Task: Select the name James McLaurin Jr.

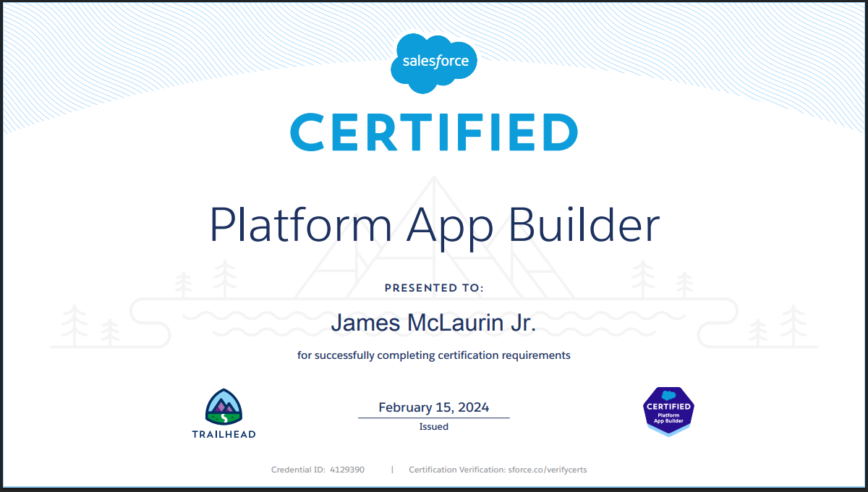Action: (x=434, y=323)
